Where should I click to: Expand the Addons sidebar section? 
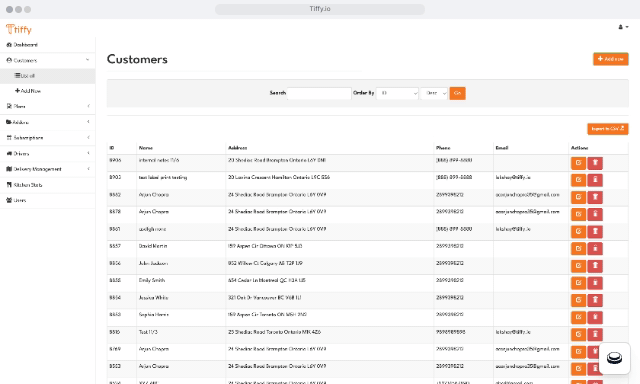(x=47, y=122)
